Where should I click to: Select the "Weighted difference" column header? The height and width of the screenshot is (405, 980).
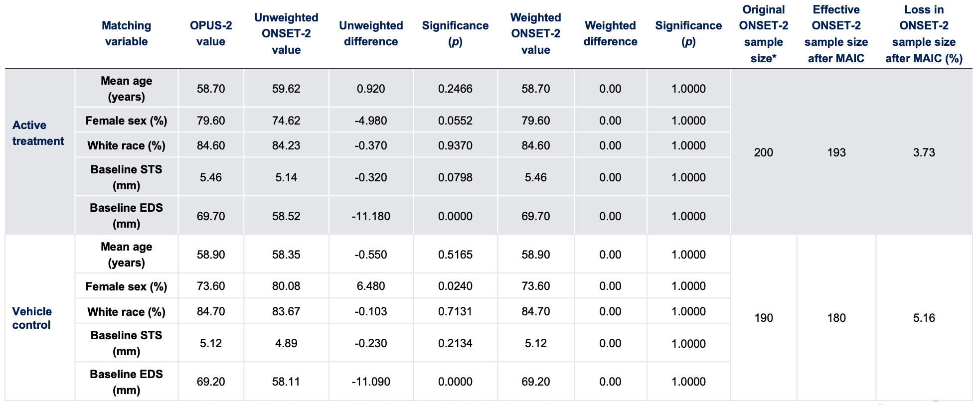coord(610,33)
